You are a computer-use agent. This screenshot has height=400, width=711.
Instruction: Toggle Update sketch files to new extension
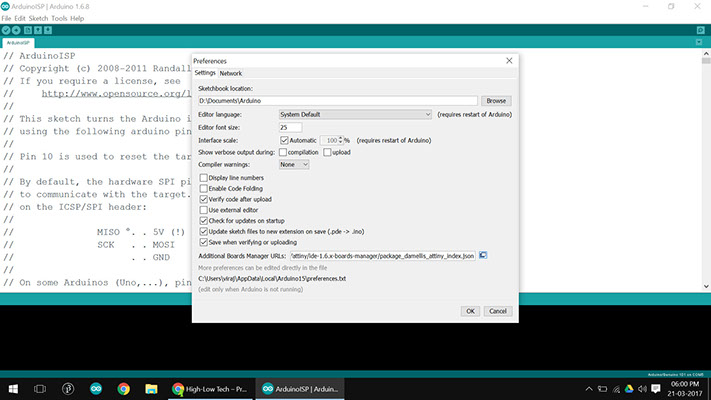click(x=204, y=232)
